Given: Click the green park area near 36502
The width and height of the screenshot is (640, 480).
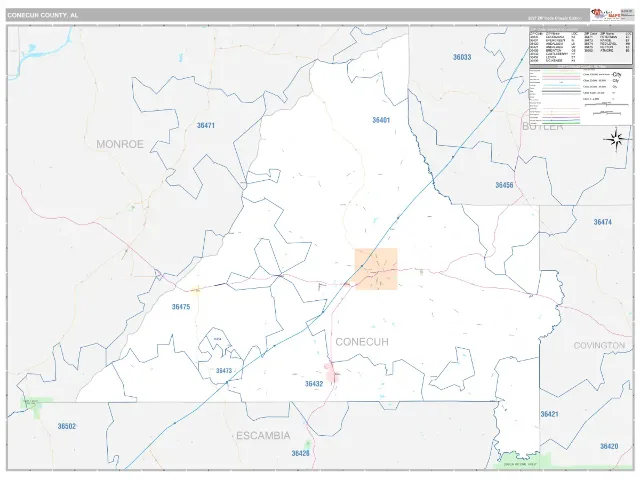Looking at the screenshot, I should (x=36, y=407).
